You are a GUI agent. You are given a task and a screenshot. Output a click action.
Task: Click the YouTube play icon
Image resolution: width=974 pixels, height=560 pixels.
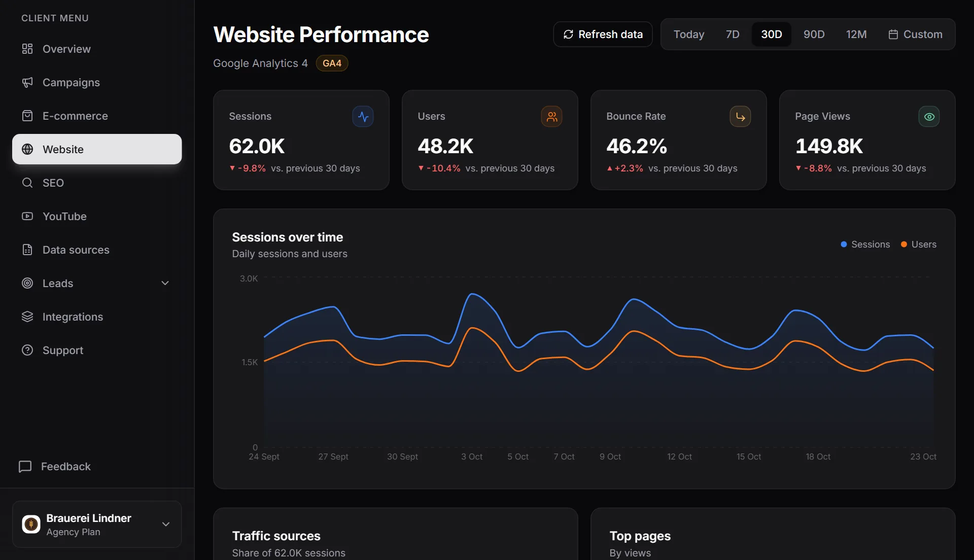tap(27, 216)
